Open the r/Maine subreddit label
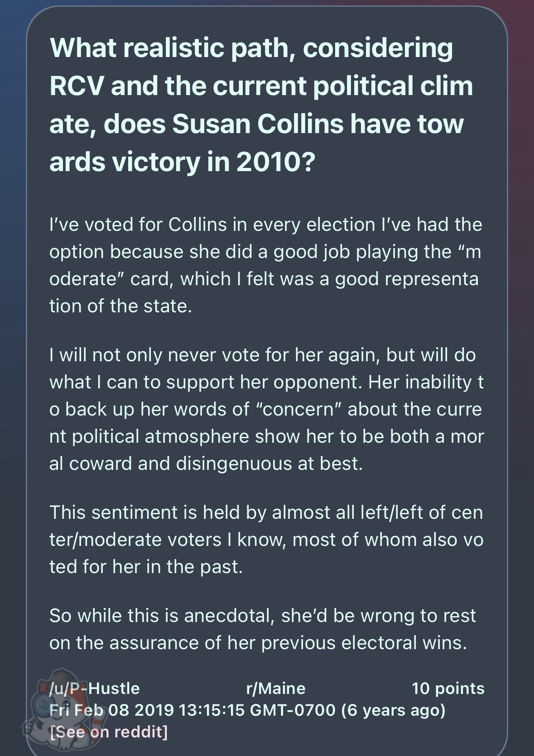The width and height of the screenshot is (534, 756). coord(276,688)
